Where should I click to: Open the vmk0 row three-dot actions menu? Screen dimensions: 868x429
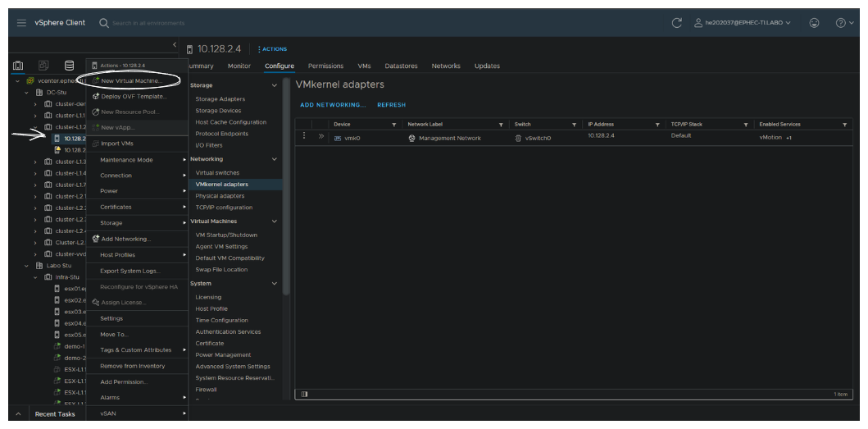(x=304, y=136)
